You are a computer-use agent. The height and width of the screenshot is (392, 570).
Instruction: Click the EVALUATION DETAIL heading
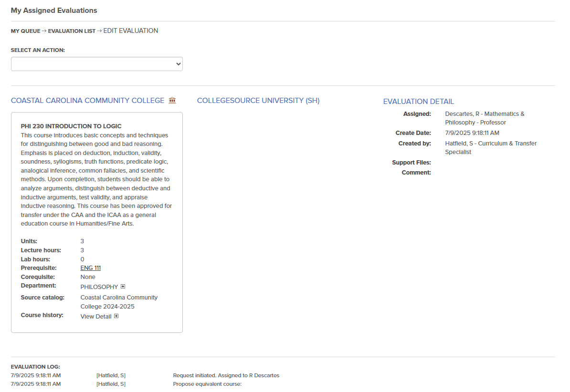pos(418,102)
